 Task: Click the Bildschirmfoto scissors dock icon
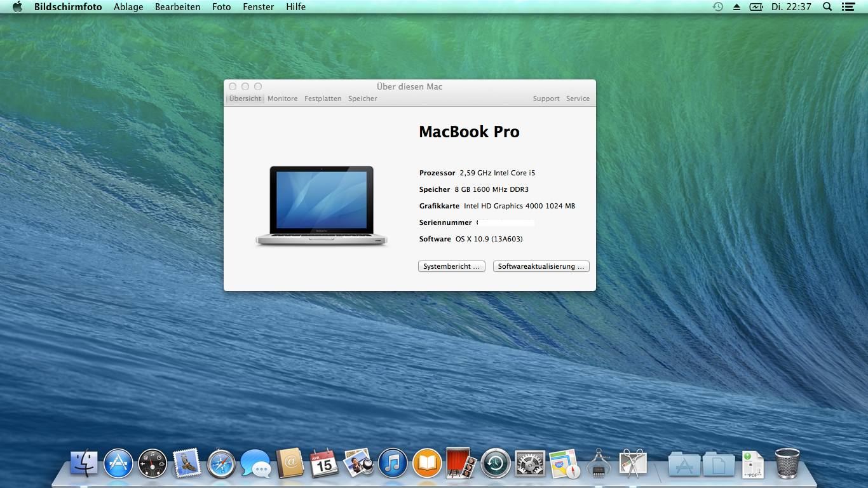coord(633,463)
